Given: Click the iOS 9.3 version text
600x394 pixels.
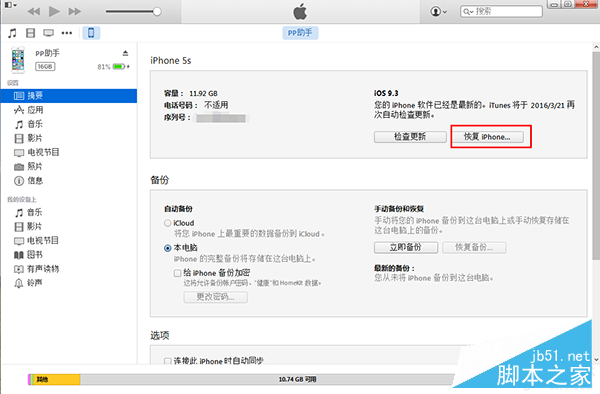Looking at the screenshot, I should click(x=386, y=93).
